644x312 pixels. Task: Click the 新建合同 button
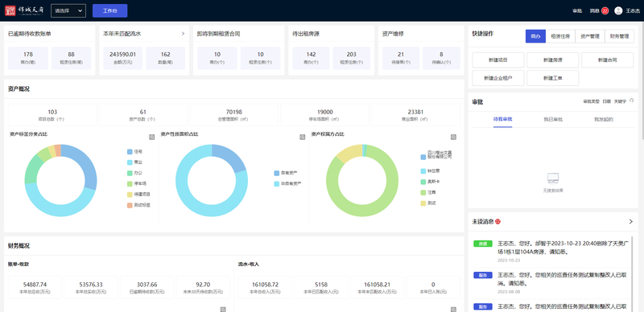pos(607,60)
